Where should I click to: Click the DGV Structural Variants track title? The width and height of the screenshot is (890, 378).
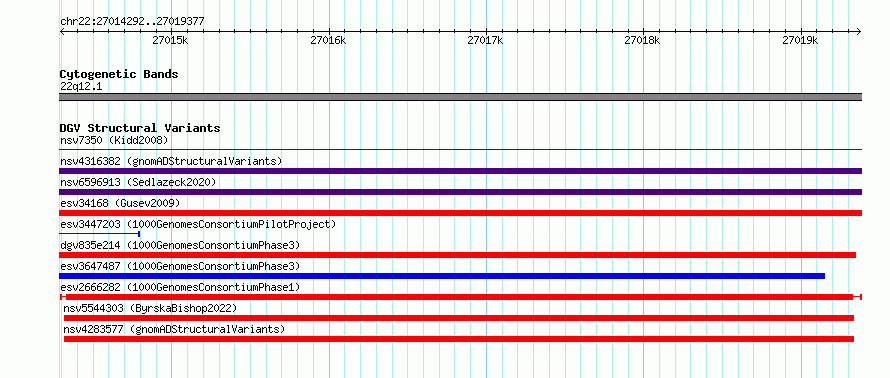pyautogui.click(x=140, y=128)
